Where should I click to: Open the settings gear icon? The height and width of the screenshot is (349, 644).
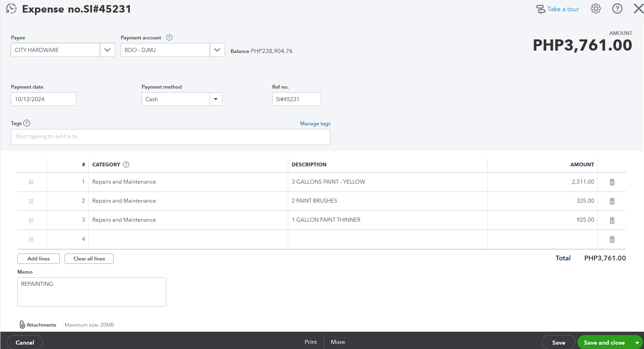[x=596, y=9]
